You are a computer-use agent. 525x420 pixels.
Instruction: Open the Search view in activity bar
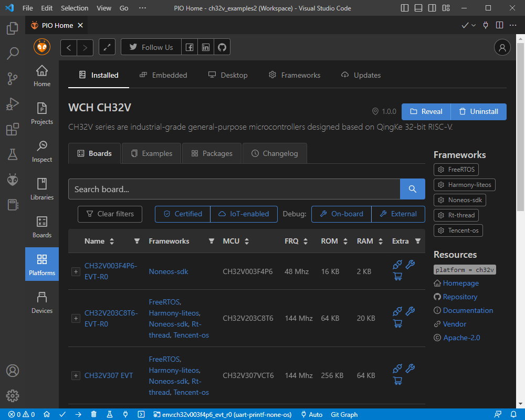click(13, 53)
